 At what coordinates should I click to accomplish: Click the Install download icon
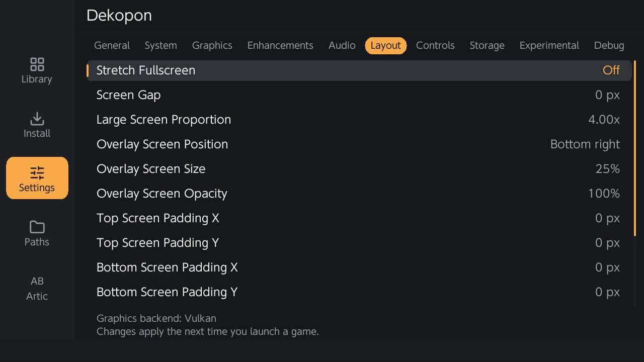coord(37,119)
